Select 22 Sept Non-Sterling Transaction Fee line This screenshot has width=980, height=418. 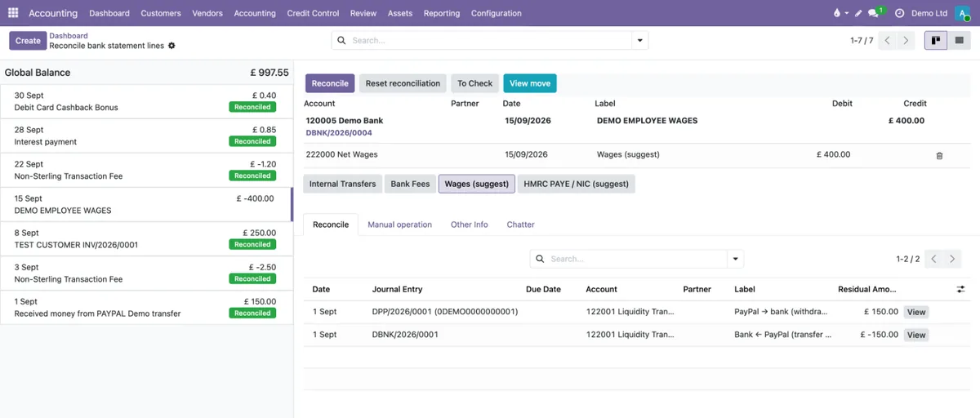click(x=146, y=170)
